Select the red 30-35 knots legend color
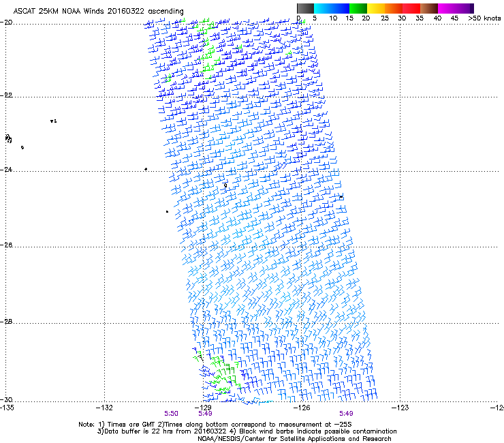The image size is (504, 443). point(411,8)
